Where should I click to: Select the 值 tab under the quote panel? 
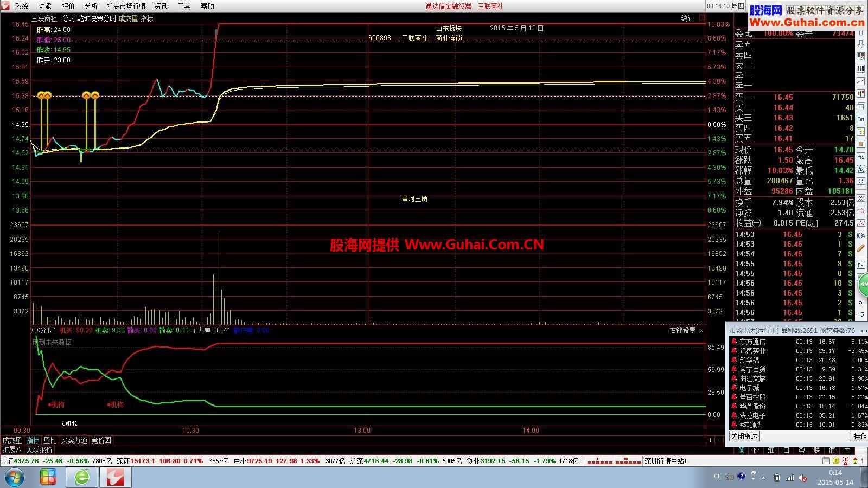click(x=832, y=451)
